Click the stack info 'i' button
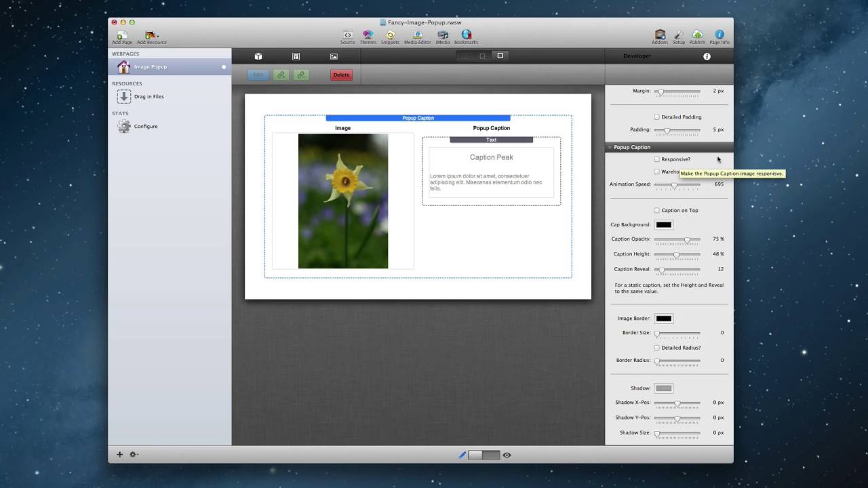The height and width of the screenshot is (488, 868). [x=707, y=56]
